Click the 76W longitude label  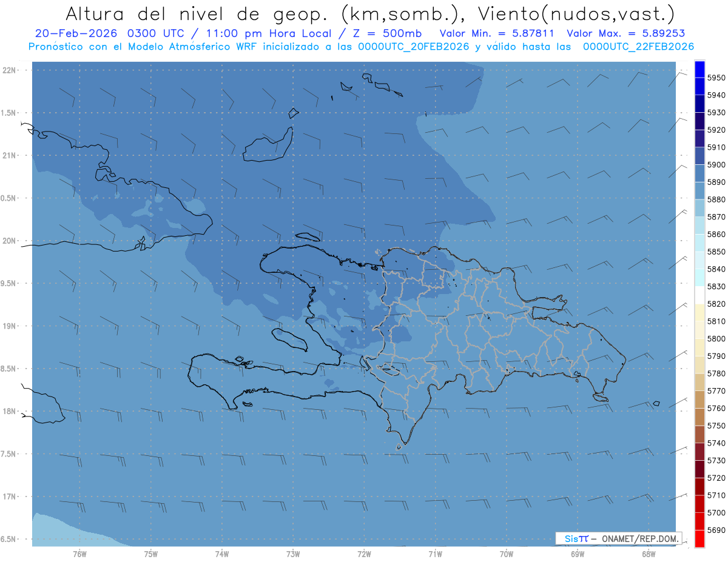pos(79,554)
